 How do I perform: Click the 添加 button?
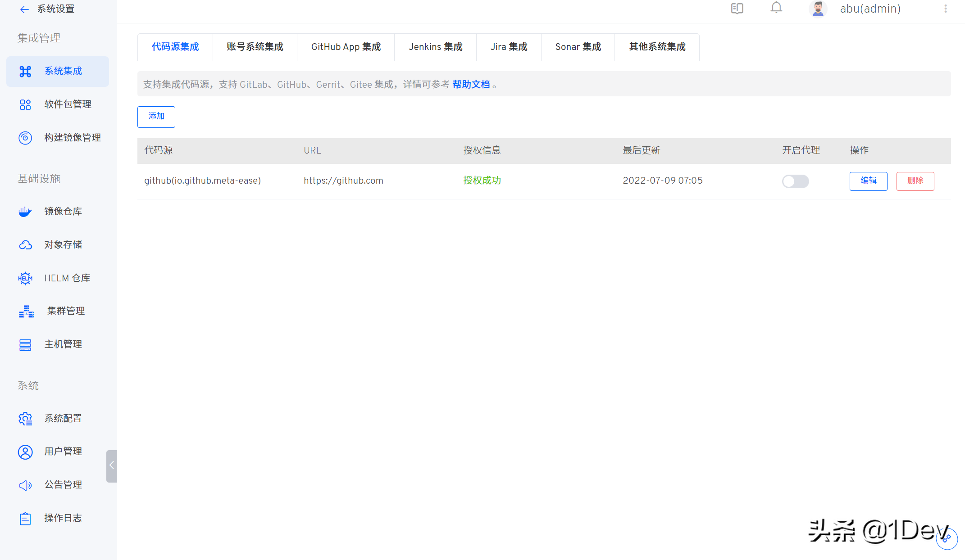(156, 117)
